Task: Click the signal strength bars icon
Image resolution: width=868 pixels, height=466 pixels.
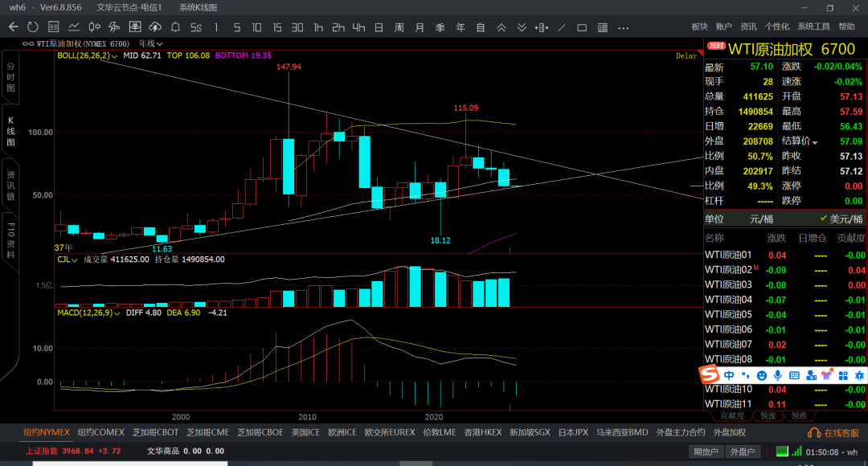Action: [x=796, y=452]
